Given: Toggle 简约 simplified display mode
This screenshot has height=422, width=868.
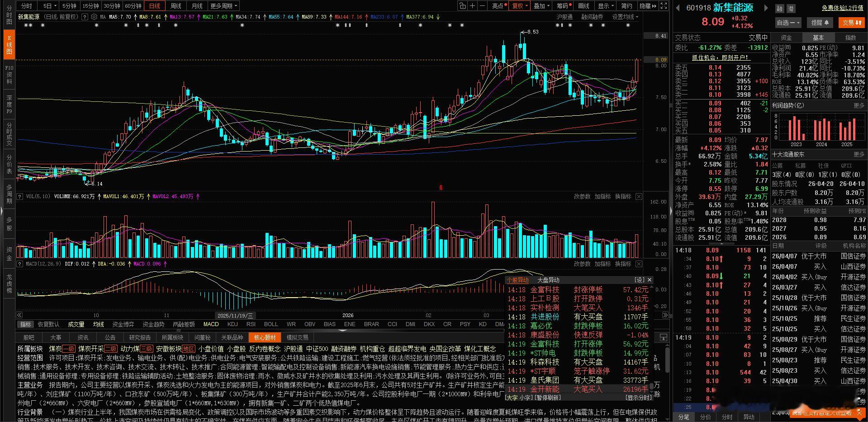Looking at the screenshot, I should 626,6.
